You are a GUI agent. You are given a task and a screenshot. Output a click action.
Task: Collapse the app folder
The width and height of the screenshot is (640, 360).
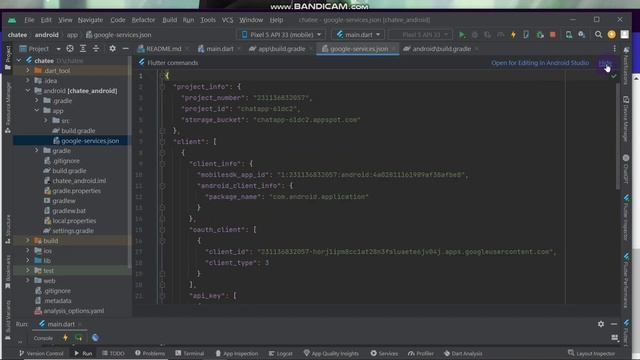click(37, 110)
